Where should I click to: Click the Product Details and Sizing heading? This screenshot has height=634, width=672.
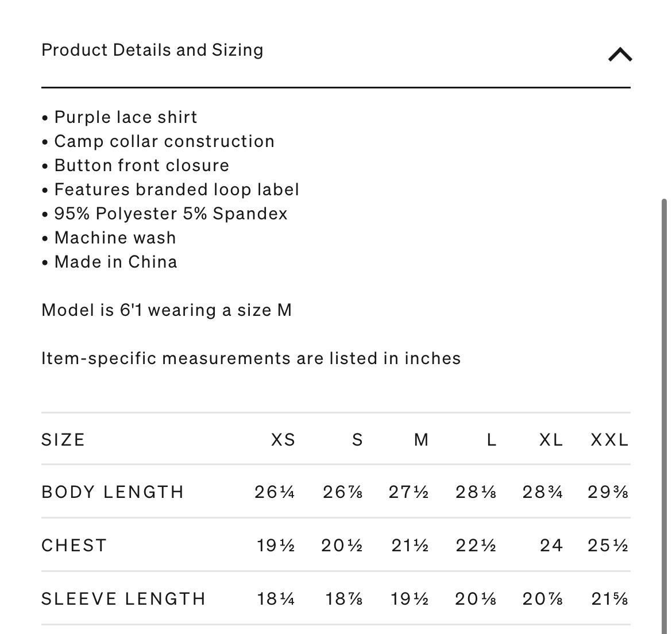tap(152, 50)
